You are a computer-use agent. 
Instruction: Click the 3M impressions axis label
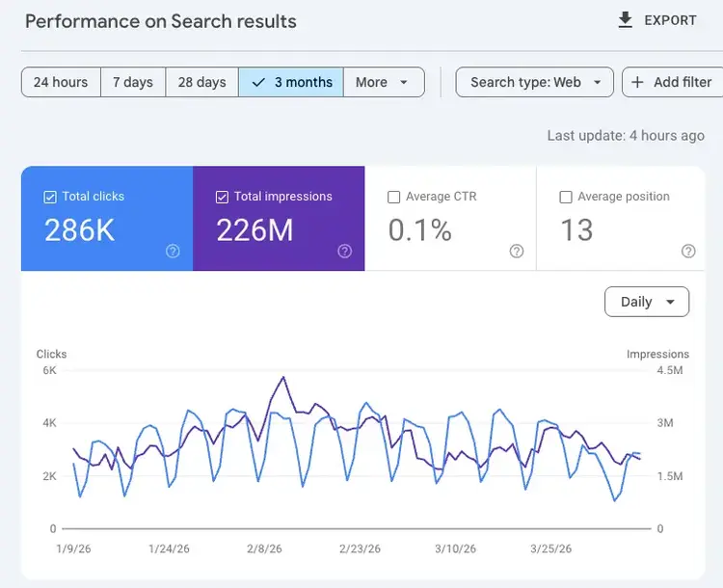pos(665,423)
